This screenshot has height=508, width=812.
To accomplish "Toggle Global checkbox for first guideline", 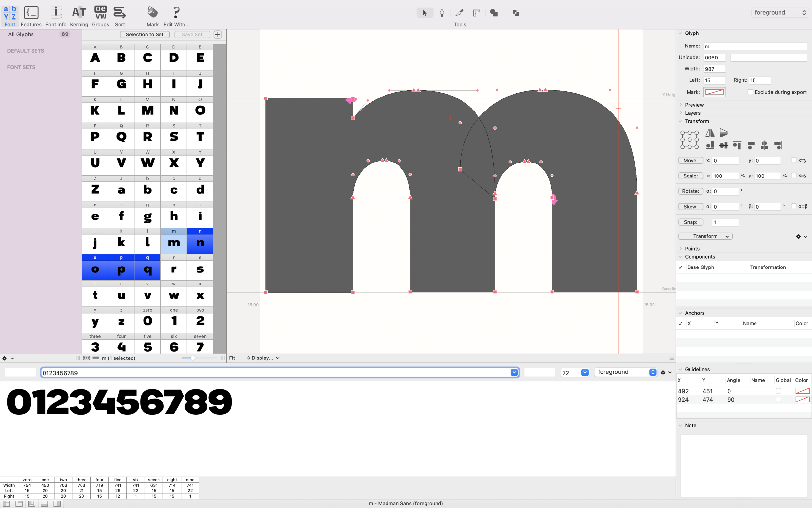I will (778, 391).
